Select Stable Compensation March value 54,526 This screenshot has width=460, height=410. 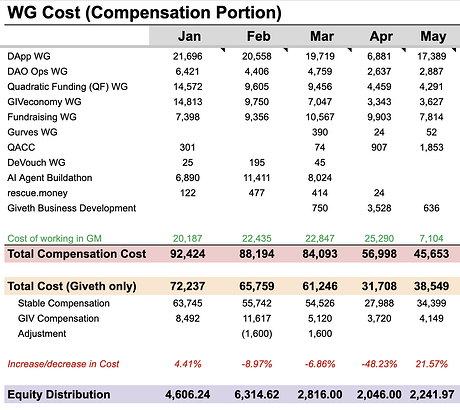[x=320, y=303]
